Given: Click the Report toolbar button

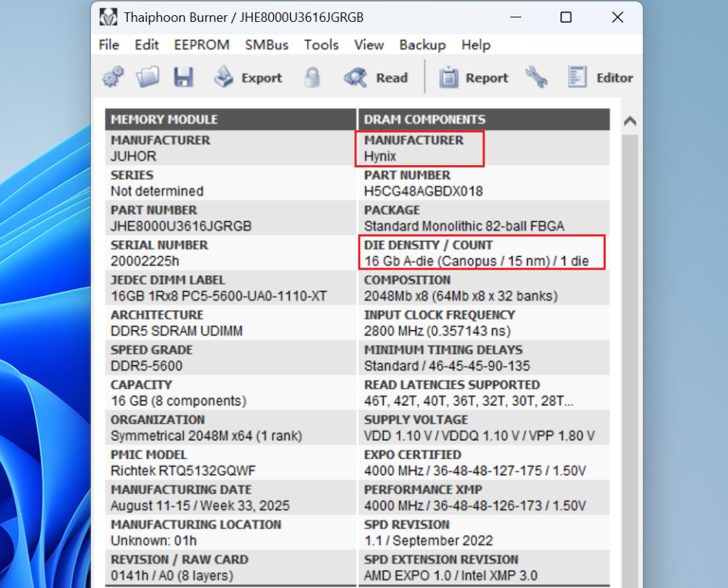Looking at the screenshot, I should click(x=473, y=77).
